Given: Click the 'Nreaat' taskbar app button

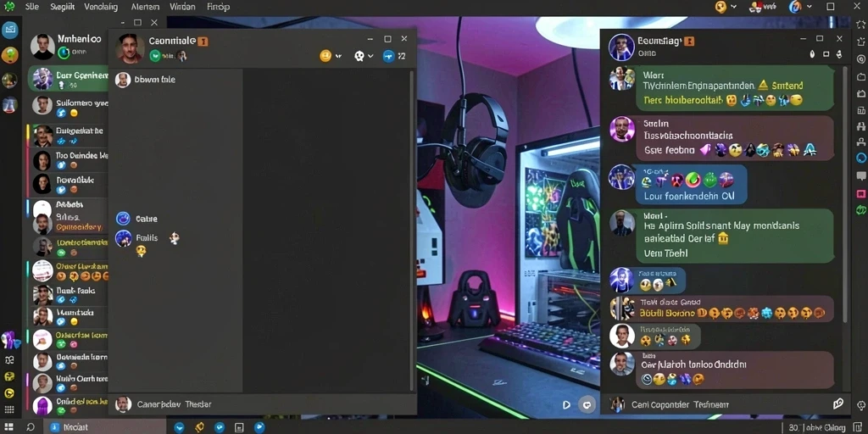Looking at the screenshot, I should tap(104, 427).
